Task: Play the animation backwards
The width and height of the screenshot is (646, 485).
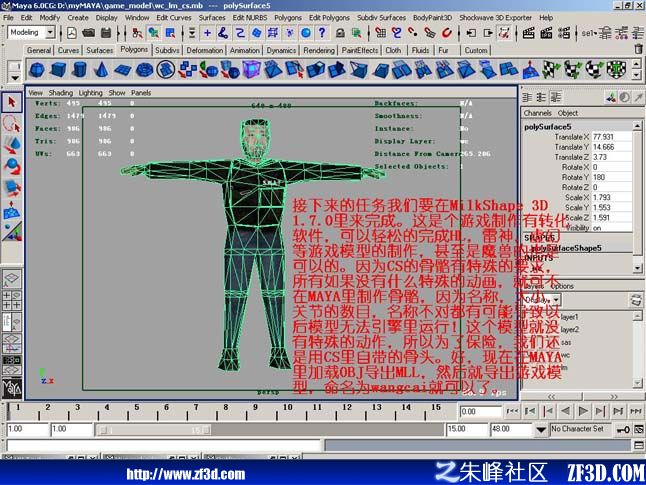Action: [x=566, y=411]
